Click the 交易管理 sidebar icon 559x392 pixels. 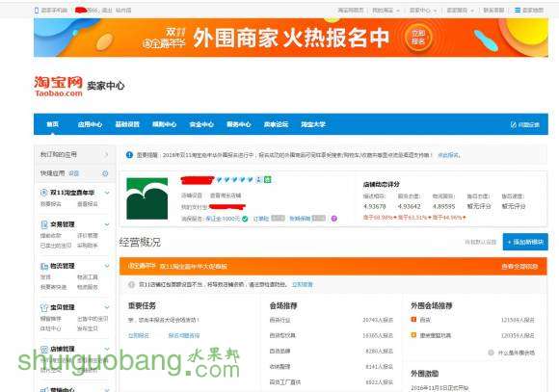coord(44,224)
